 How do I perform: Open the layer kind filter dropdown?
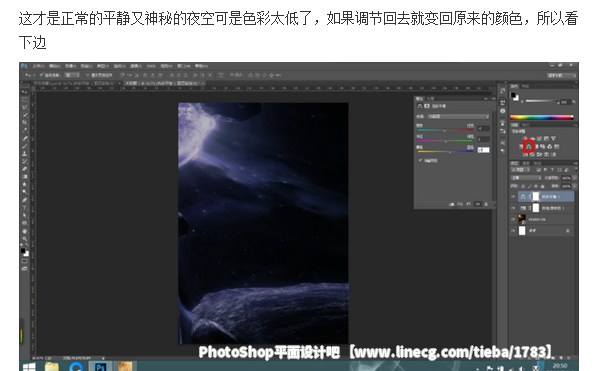(520, 170)
